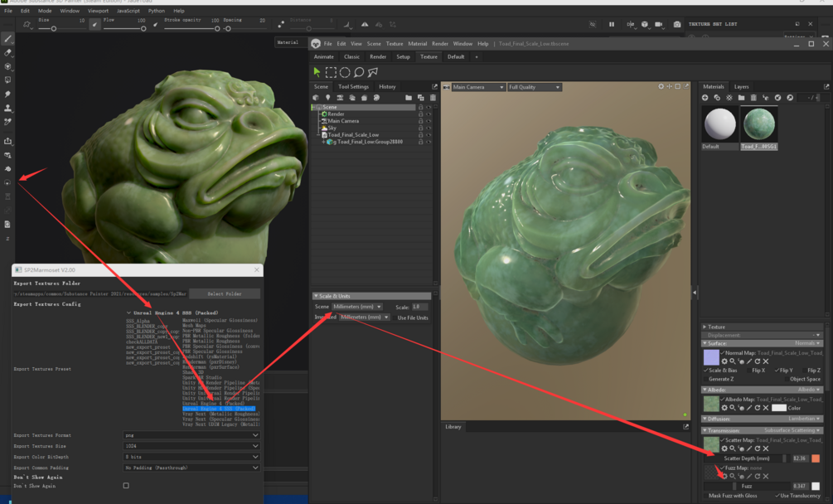
Task: Switch to the Layers tab
Action: pos(741,86)
